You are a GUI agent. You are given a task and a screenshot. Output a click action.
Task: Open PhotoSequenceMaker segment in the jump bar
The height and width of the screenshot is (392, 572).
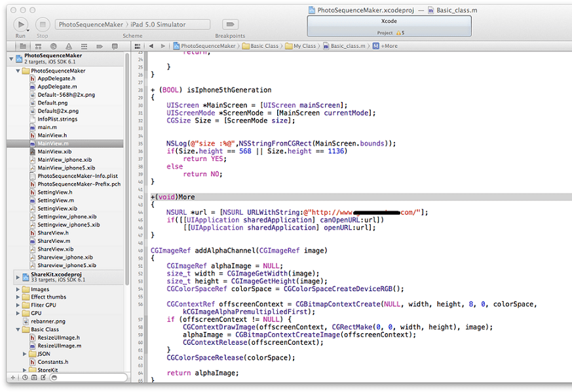pos(204,46)
